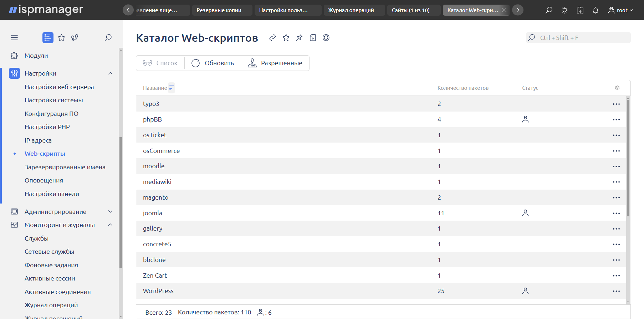
Task: Switch to Сайты (1 из 10) tab
Action: coord(414,10)
